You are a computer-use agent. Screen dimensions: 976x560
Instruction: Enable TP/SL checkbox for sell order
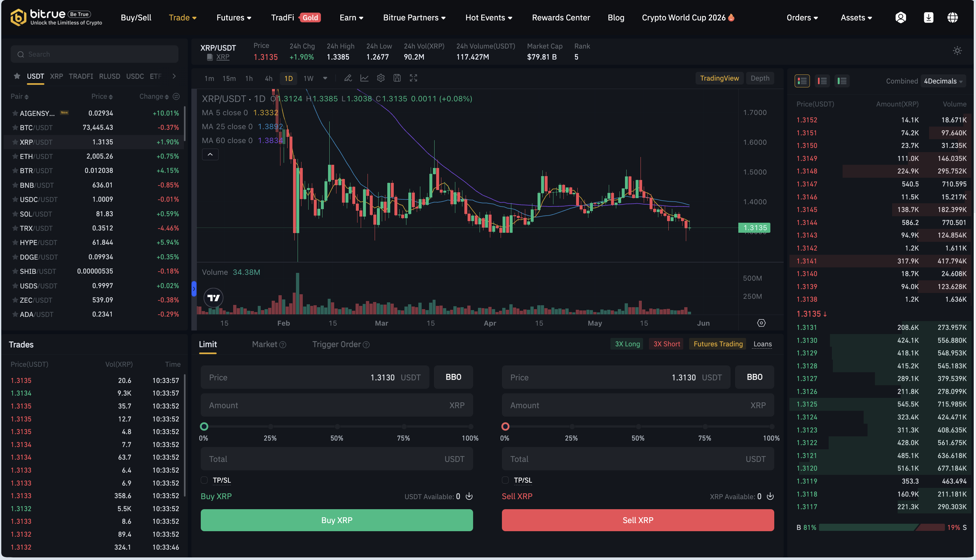tap(505, 480)
